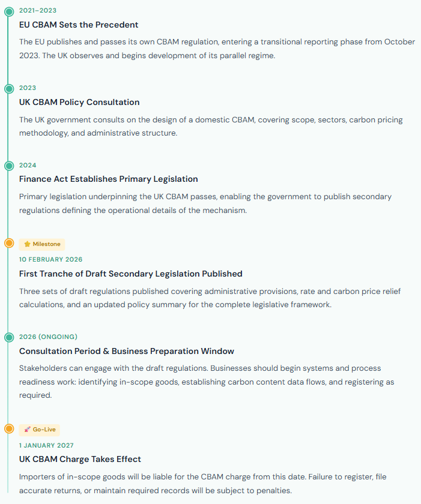Select the orange timeline dot for the Milestone entry
Image resolution: width=421 pixels, height=504 pixels.
9,243
